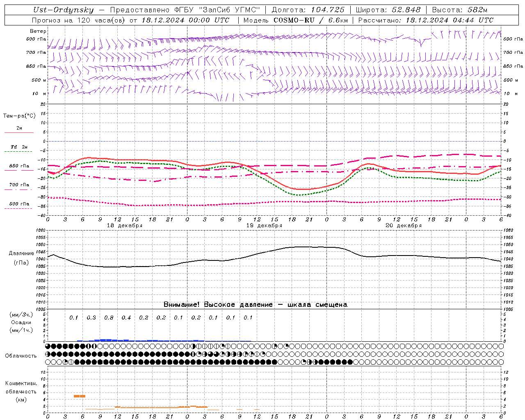525x420 pixels.
Task: Click the "700 гПа" temperature legend entry
Action: [19, 185]
